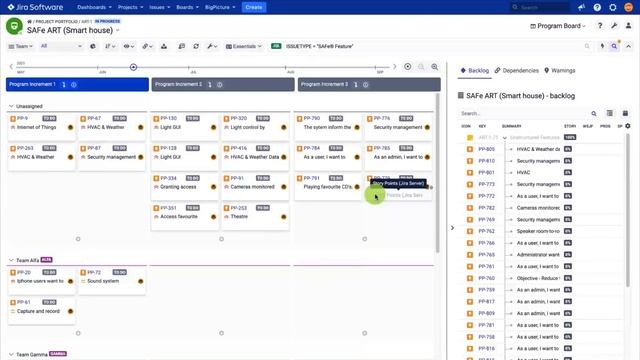
Task: Focus the backlog Search field
Action: pos(523,113)
